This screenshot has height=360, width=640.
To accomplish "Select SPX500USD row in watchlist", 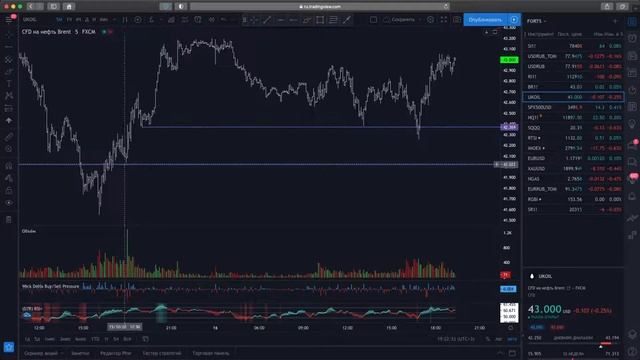I will point(573,107).
